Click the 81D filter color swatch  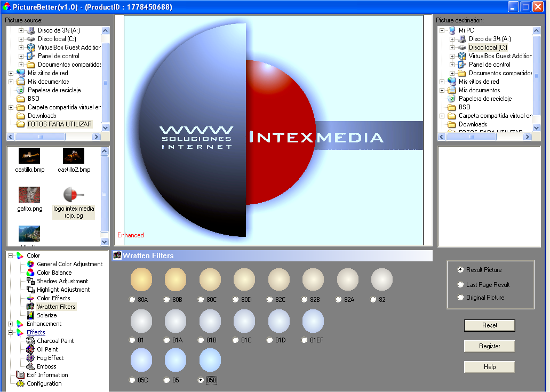point(279,321)
